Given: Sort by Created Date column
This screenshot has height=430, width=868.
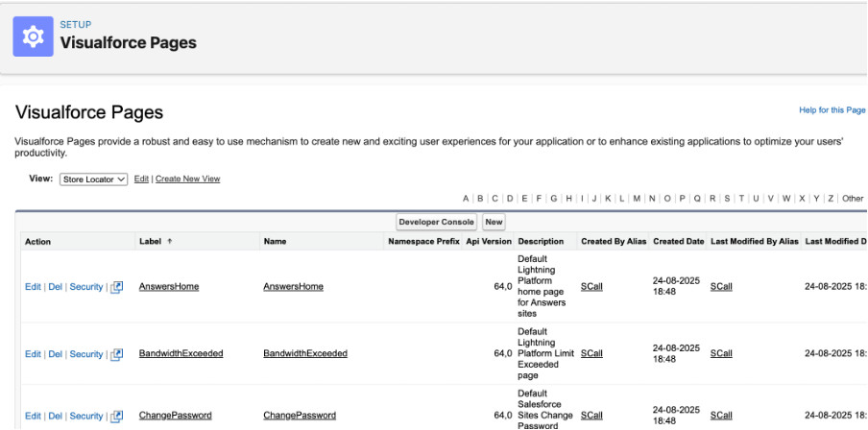Looking at the screenshot, I should point(678,241).
